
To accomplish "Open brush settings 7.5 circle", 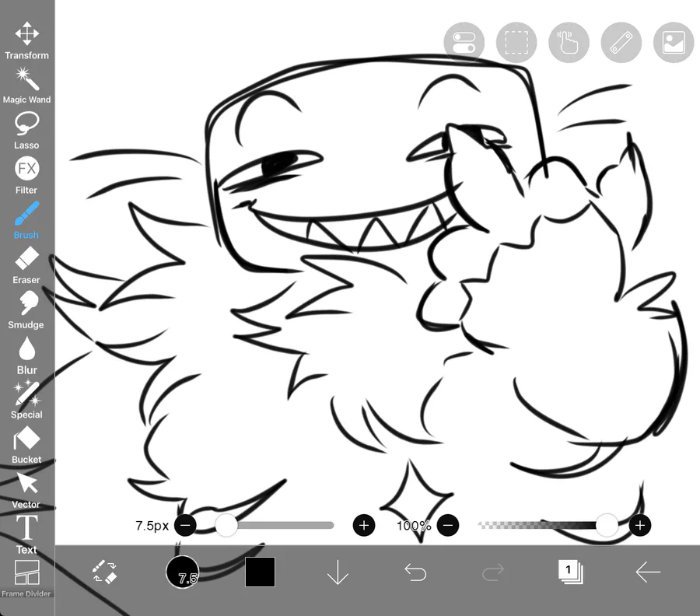I will click(x=182, y=572).
